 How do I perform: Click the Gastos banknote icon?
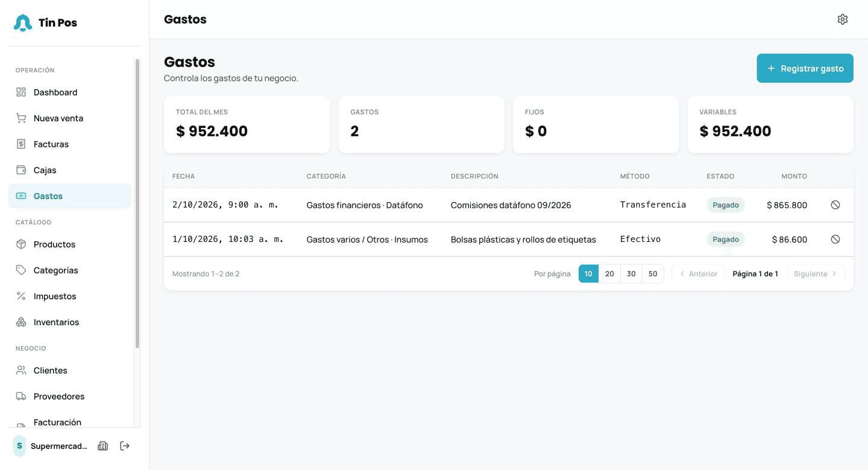tap(21, 196)
